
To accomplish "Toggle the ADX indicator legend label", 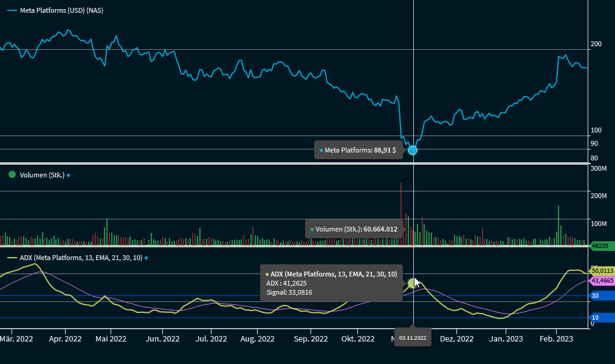I will 81,258.
